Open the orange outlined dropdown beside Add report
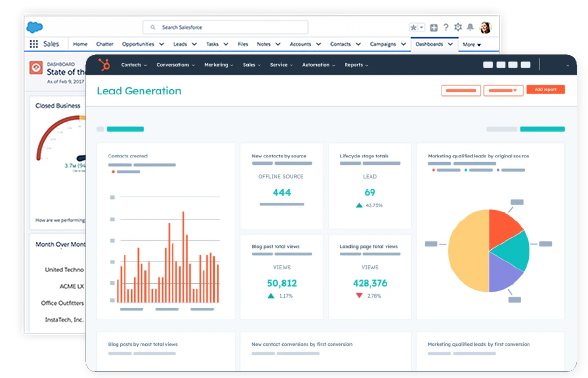The height and width of the screenshot is (378, 588). tap(503, 90)
